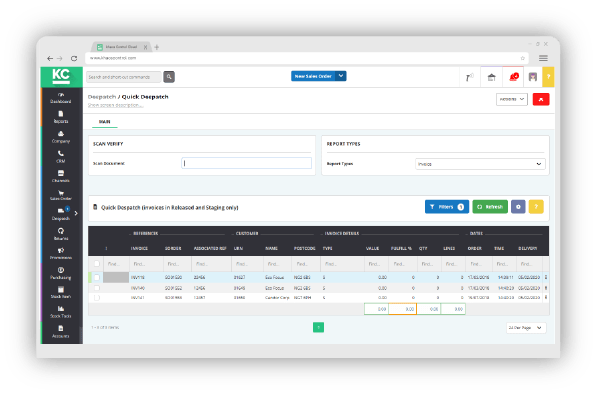597x394 pixels.
Task: Open the Show screen description link
Action: [116, 105]
